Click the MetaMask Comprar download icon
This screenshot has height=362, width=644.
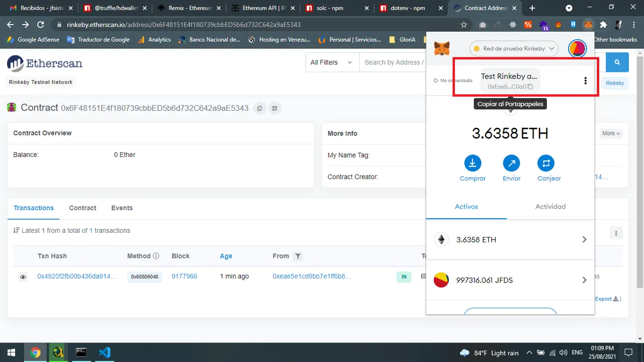click(x=472, y=163)
